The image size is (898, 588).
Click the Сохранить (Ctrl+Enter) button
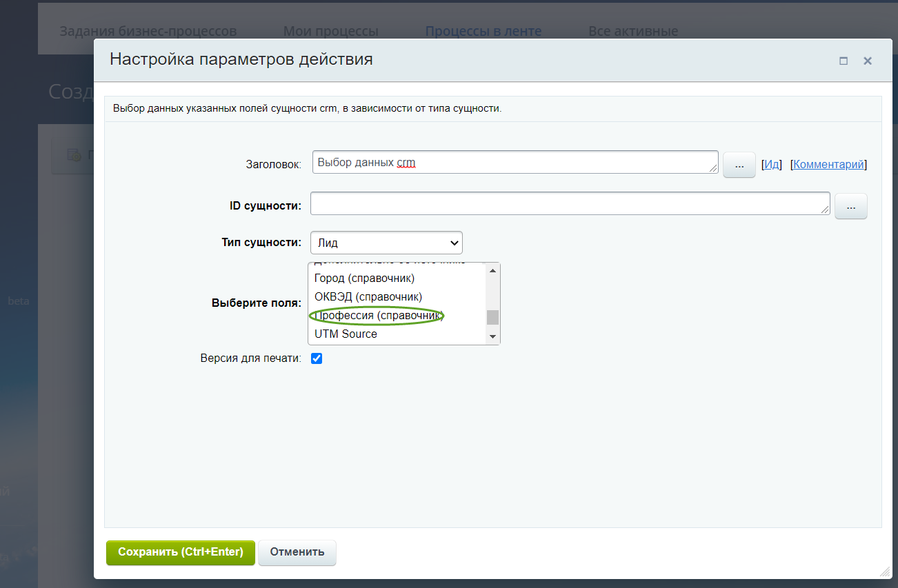(180, 552)
